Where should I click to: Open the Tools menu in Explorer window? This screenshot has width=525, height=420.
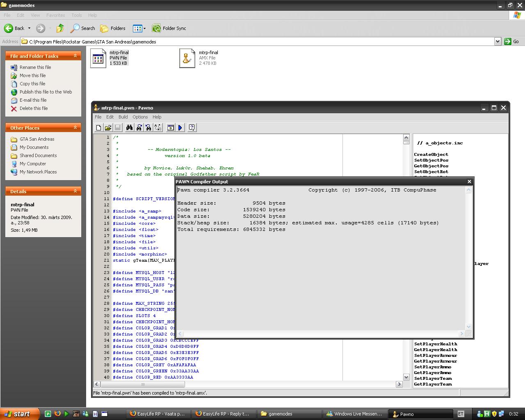77,15
